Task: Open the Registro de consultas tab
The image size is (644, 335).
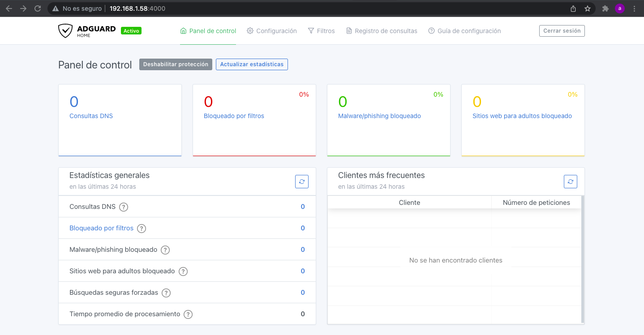Action: pos(382,31)
